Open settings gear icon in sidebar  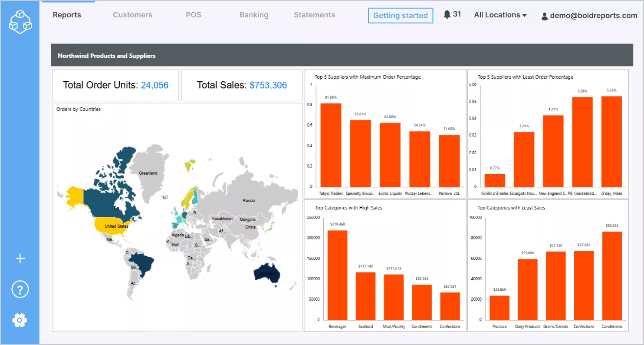point(20,321)
